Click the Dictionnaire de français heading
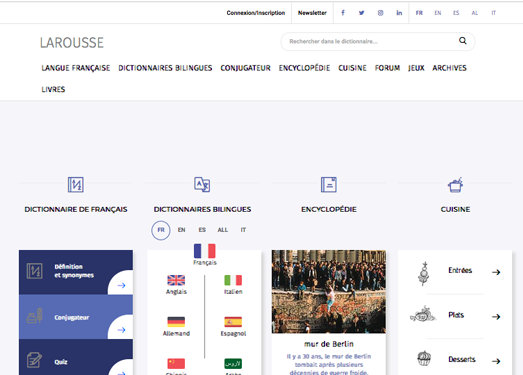Screen dimensions: 523x375 click(76, 210)
